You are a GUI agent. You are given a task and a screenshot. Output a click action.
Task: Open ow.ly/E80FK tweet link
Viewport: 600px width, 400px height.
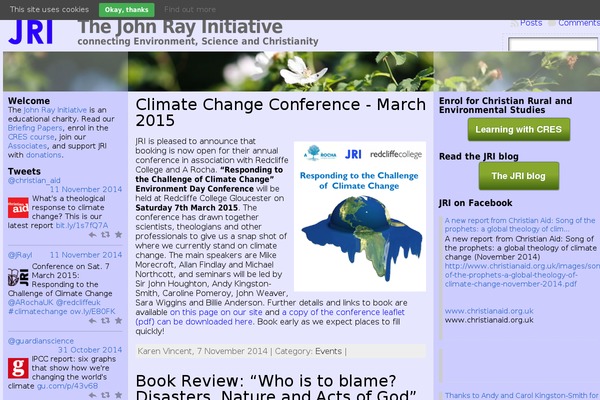pos(93,312)
